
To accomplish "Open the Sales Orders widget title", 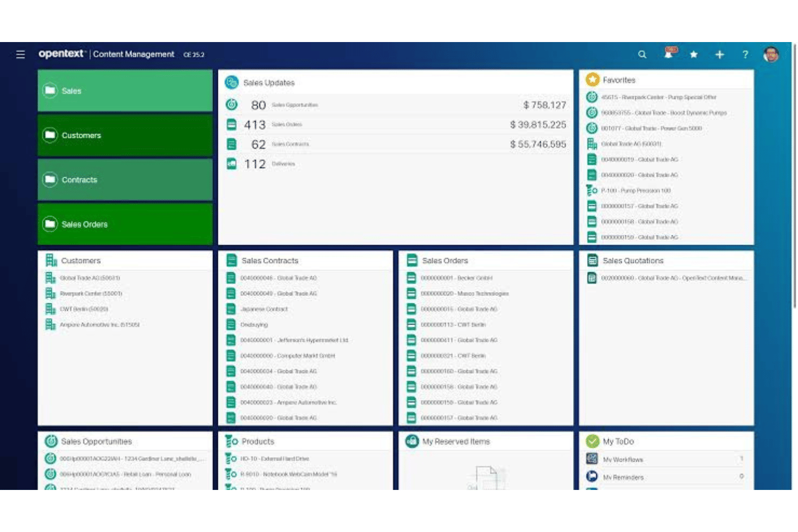I will pyautogui.click(x=445, y=260).
